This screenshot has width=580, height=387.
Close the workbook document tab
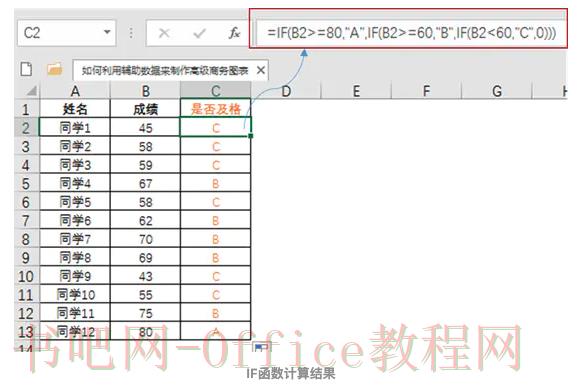[261, 70]
